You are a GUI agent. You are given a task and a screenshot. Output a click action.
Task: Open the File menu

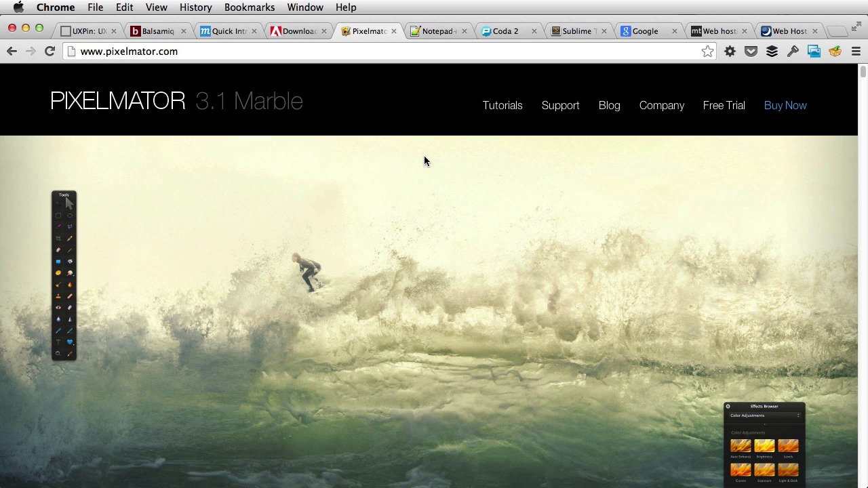95,7
